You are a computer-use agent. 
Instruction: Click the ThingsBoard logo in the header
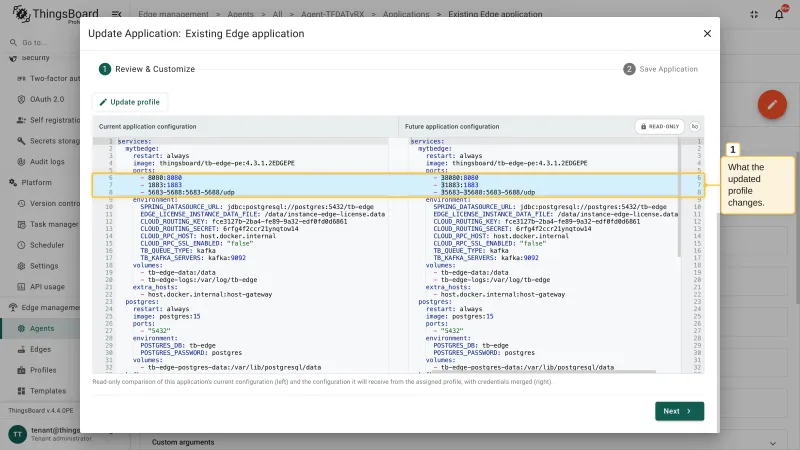tap(55, 14)
